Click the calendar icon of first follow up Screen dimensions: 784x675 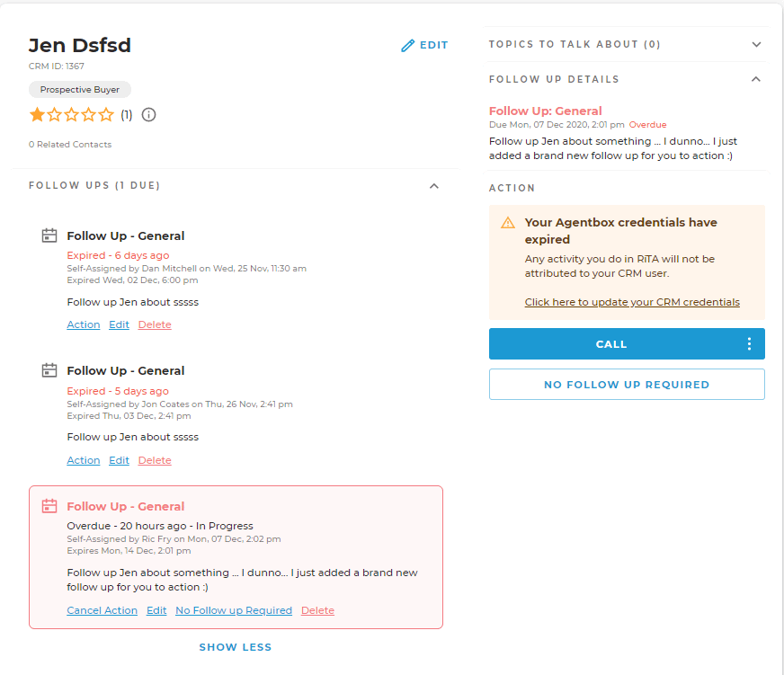[x=49, y=235]
